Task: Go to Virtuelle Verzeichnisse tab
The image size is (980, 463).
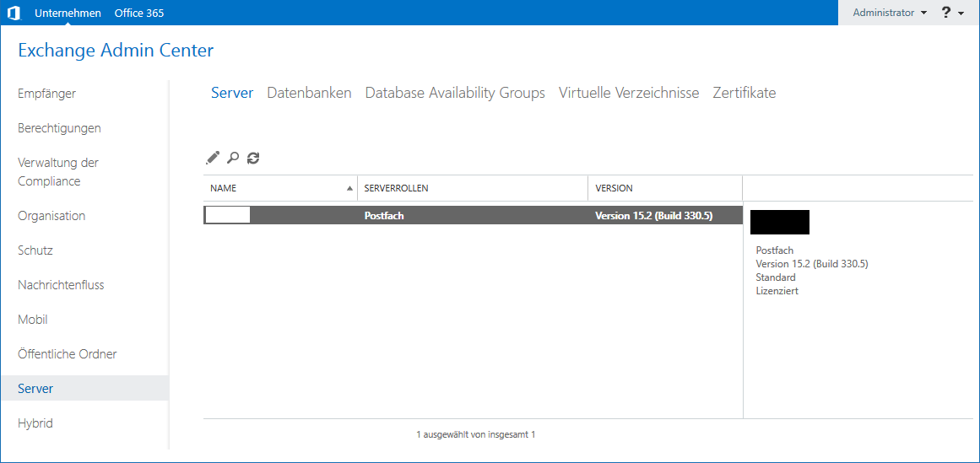Action: pos(629,93)
